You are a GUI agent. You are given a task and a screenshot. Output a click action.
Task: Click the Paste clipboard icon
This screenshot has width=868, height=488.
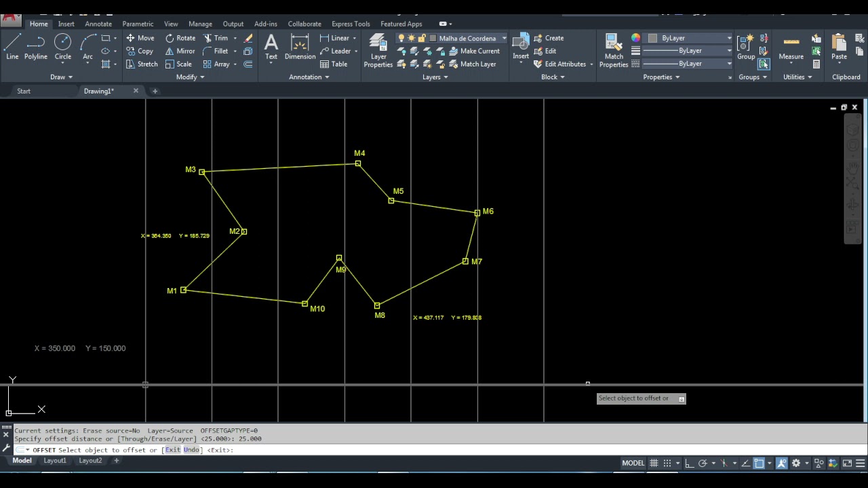point(839,47)
